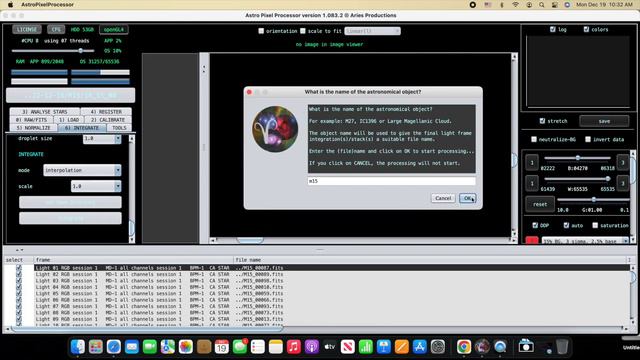This screenshot has width=640, height=360.
Task: Open Trash in the dock
Action: point(562,347)
